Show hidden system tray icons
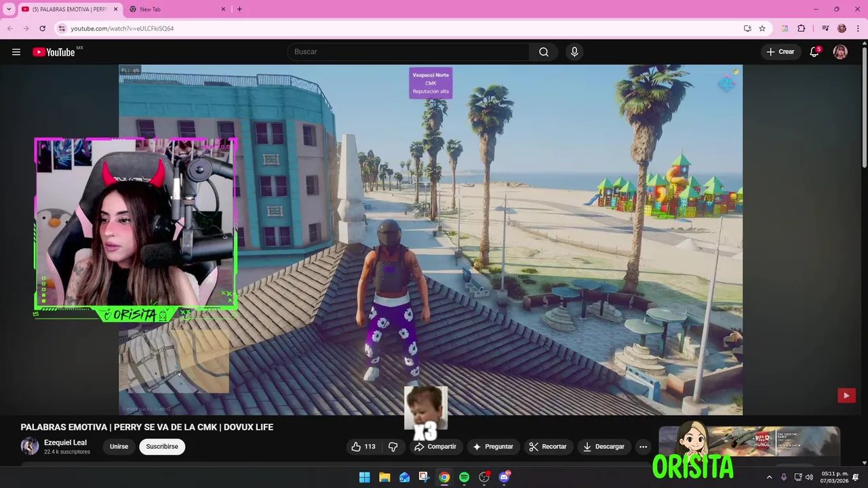Screen dimensions: 868x488 pos(769,477)
